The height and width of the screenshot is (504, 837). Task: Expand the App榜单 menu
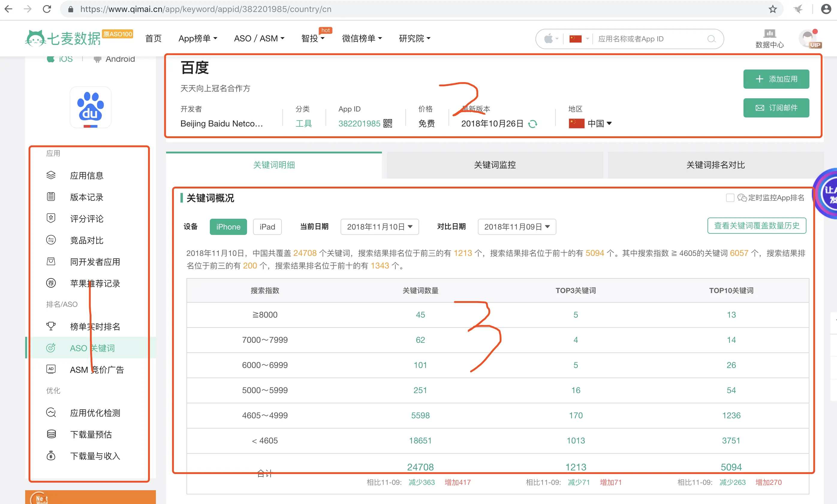[x=198, y=38]
